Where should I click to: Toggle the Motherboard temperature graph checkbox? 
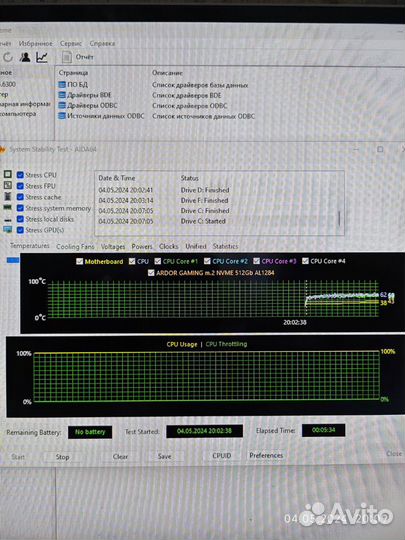(80, 261)
